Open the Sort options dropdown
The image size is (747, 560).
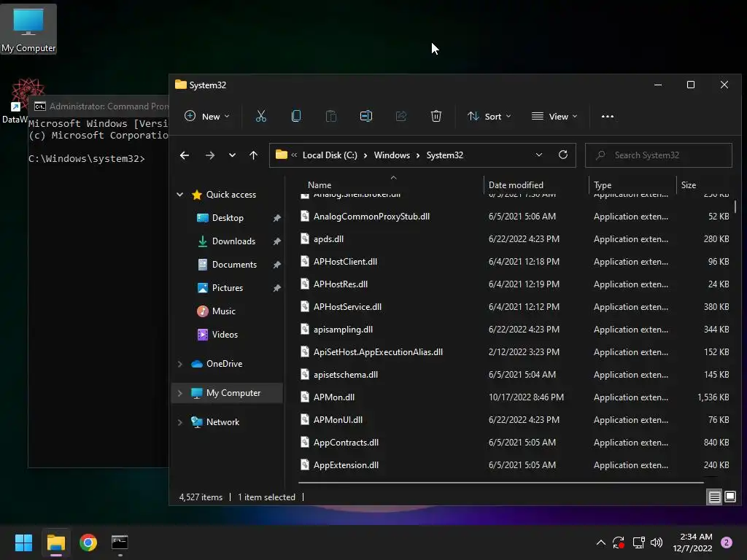click(x=489, y=116)
